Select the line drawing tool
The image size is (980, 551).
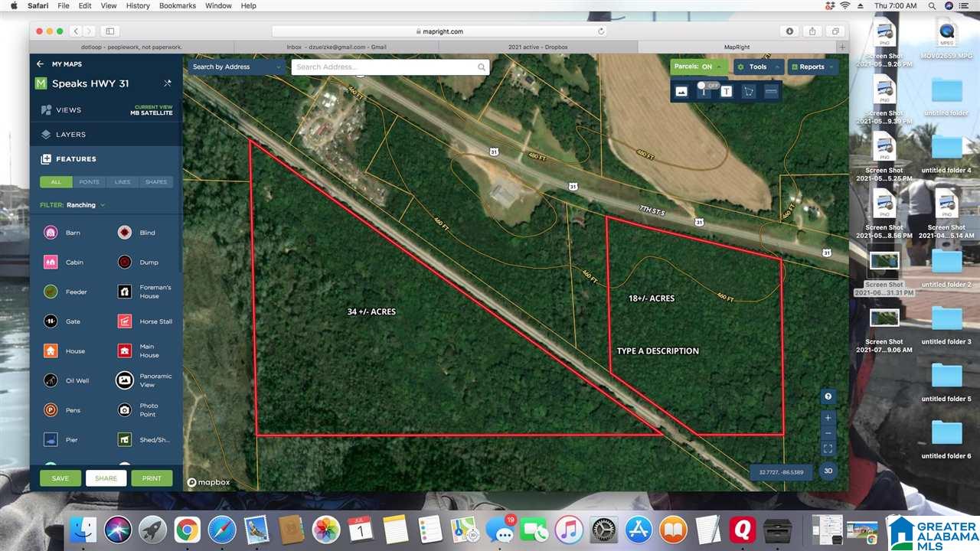tap(771, 92)
